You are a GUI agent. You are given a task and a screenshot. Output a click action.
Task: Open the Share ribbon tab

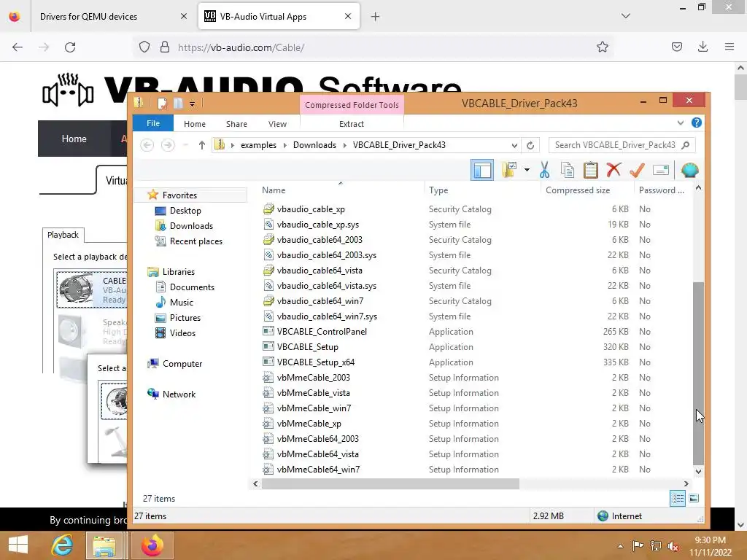236,124
